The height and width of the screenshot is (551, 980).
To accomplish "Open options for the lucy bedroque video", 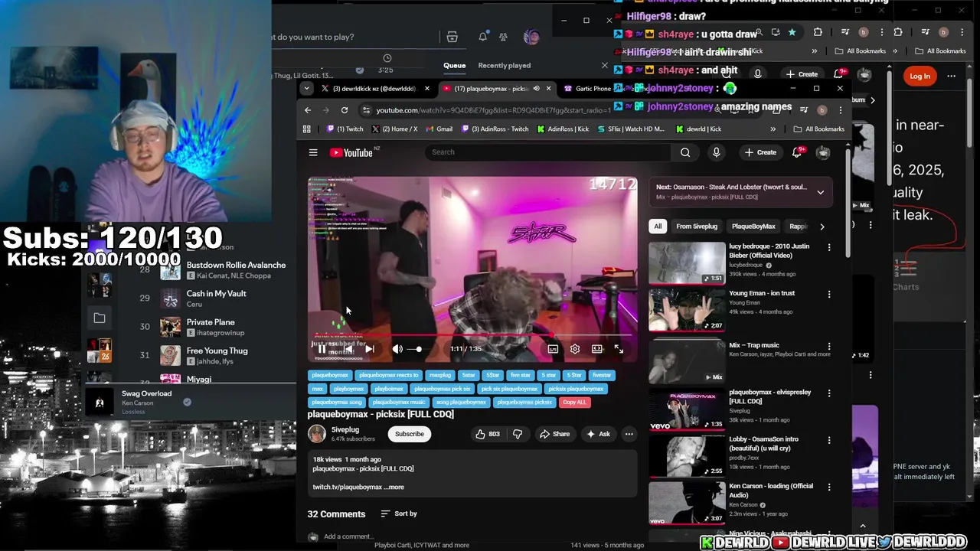I will [829, 247].
